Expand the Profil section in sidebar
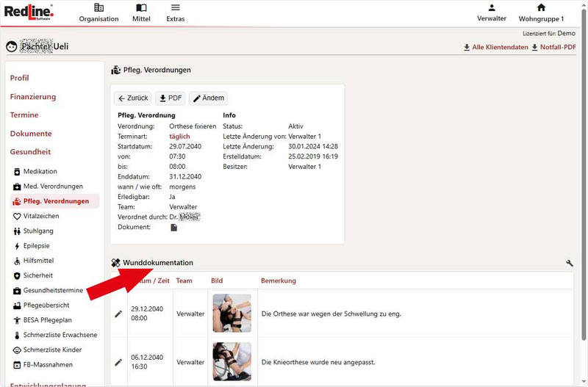 pyautogui.click(x=20, y=78)
